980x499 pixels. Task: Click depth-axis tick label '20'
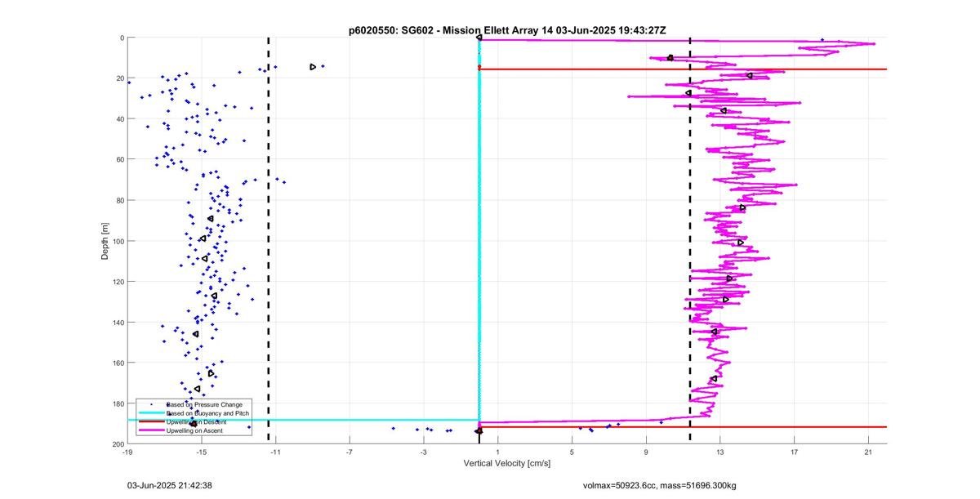[x=119, y=78]
